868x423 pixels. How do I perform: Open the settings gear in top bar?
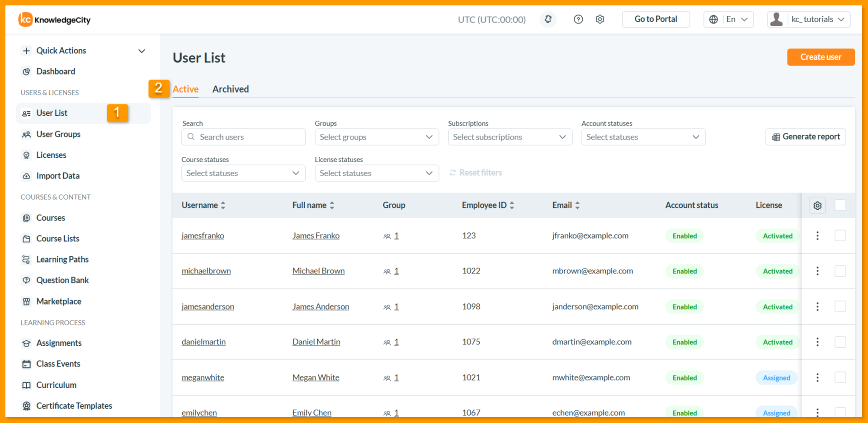[600, 19]
